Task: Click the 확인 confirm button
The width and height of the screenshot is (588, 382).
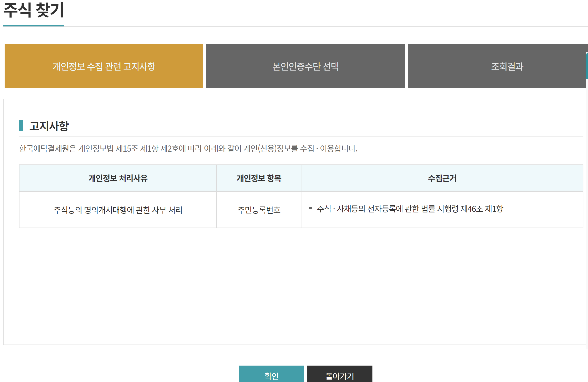Action: pyautogui.click(x=271, y=375)
